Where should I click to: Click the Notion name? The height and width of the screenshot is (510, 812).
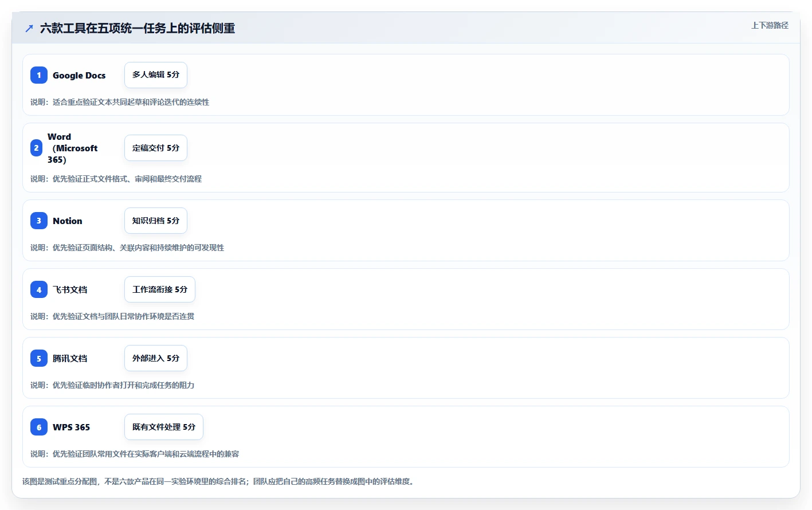click(68, 221)
